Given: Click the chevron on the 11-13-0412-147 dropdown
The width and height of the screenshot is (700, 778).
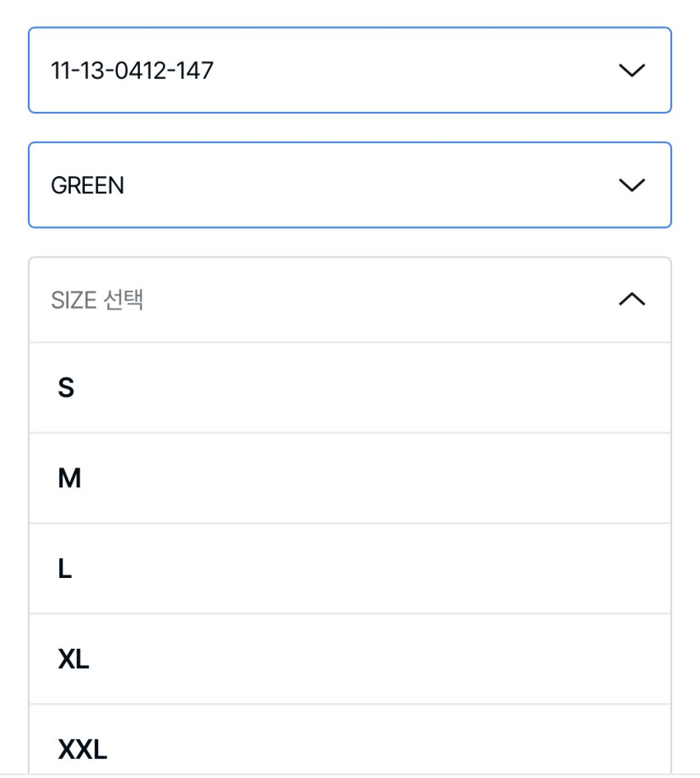Looking at the screenshot, I should [632, 71].
